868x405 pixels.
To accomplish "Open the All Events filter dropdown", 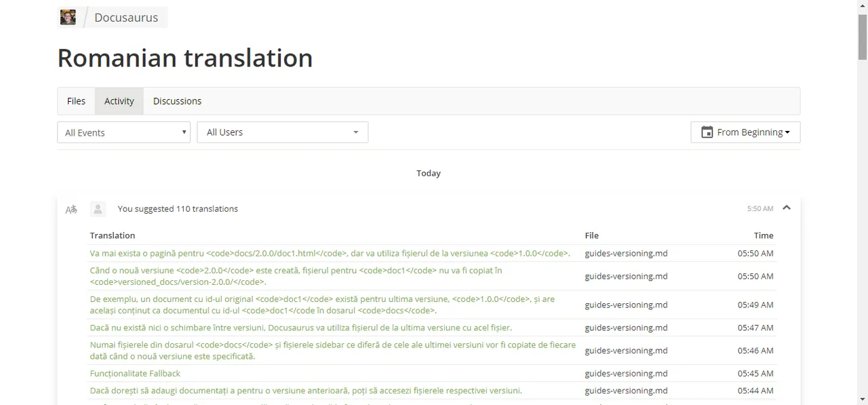I will click(x=124, y=132).
